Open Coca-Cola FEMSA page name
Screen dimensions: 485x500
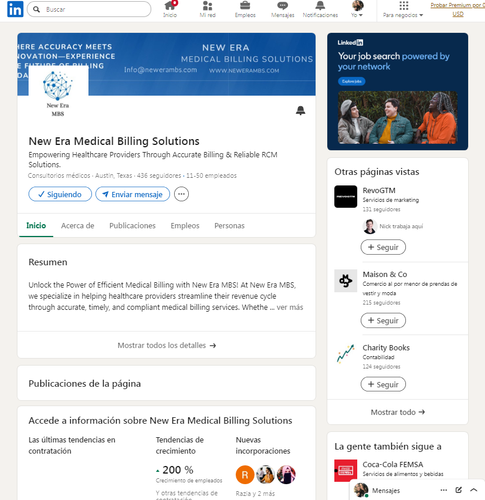coord(393,464)
